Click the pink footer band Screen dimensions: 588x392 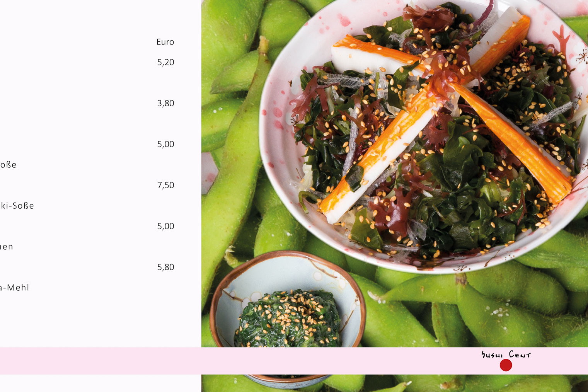click(x=294, y=361)
